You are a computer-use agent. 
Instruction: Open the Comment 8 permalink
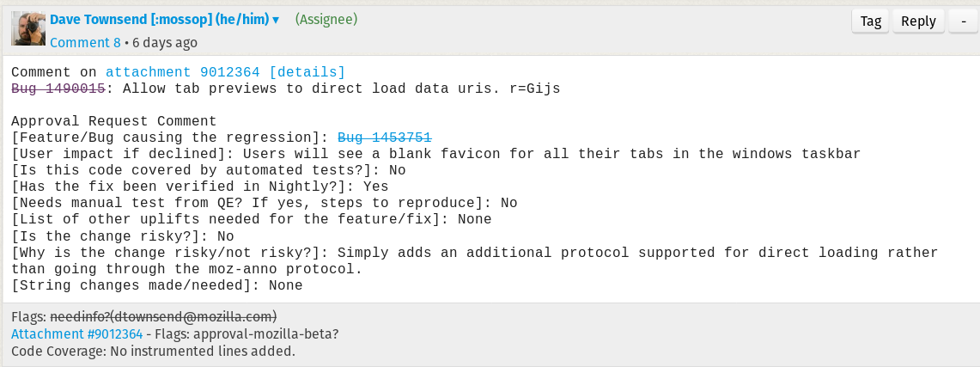[85, 42]
